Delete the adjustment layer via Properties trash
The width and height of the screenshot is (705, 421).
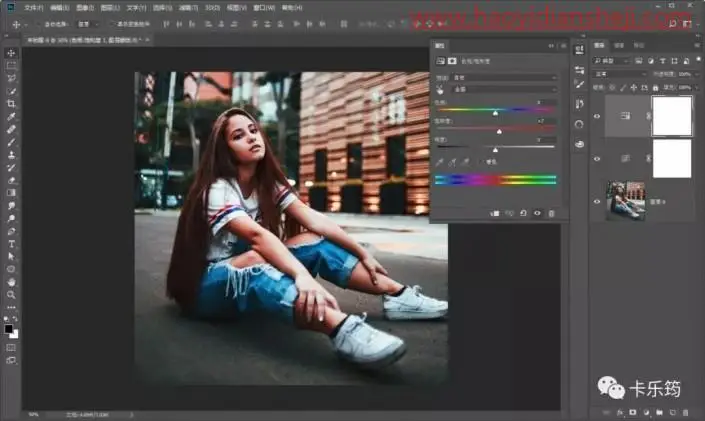tap(552, 213)
